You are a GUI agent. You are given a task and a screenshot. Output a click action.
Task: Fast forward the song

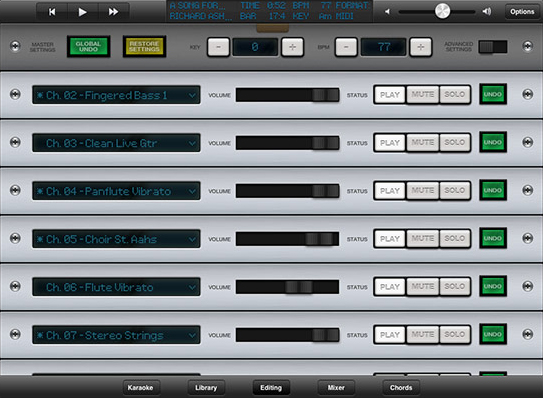coord(113,12)
